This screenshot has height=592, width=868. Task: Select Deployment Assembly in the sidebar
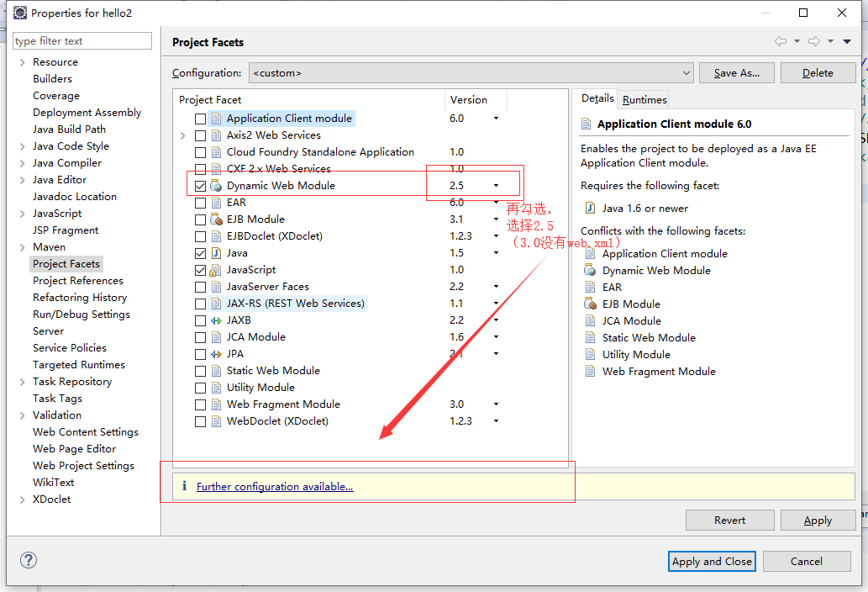point(87,113)
